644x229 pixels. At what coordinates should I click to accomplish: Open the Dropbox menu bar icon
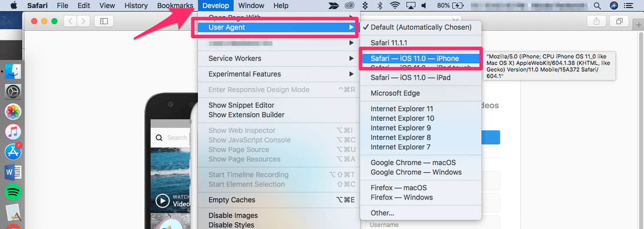pyautogui.click(x=365, y=6)
